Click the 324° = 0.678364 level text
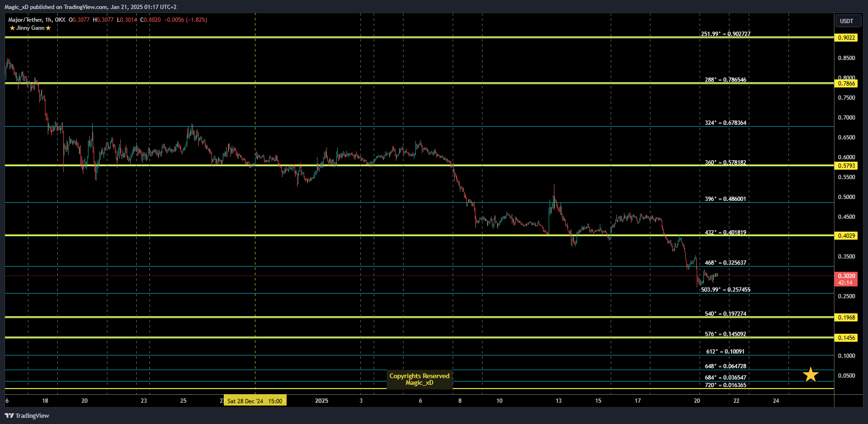The height and width of the screenshot is (424, 868). 726,123
